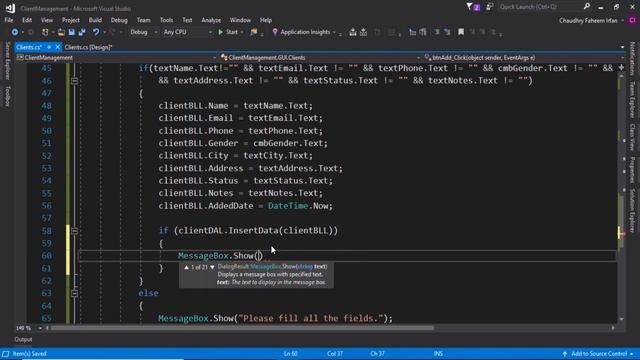
Task: Toggle a bookmark on the current line
Action: 461,32
